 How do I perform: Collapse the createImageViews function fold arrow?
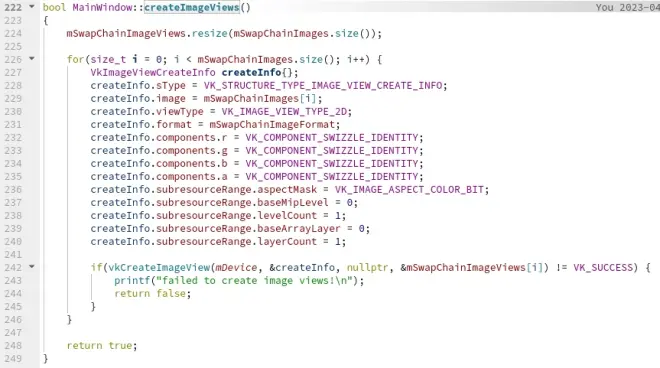pyautogui.click(x=32, y=7)
